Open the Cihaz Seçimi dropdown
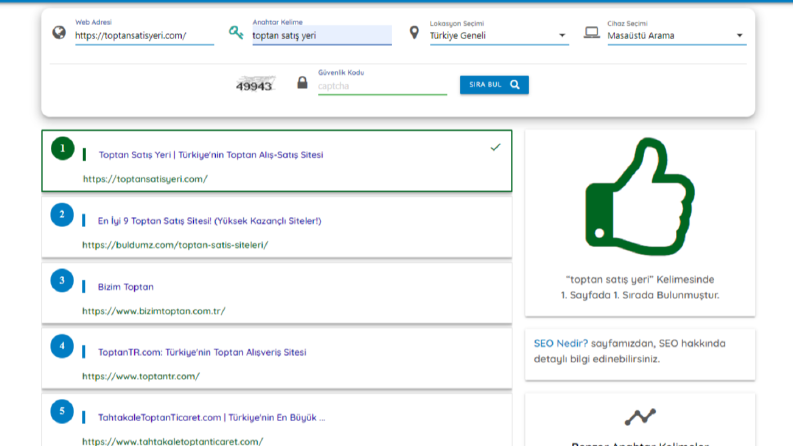Image resolution: width=793 pixels, height=446 pixels. (677, 35)
